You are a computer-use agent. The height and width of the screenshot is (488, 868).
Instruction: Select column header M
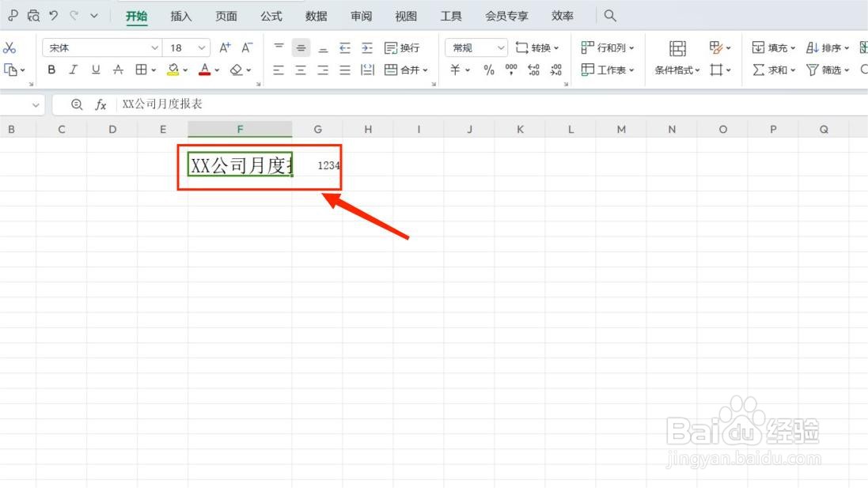pos(621,130)
